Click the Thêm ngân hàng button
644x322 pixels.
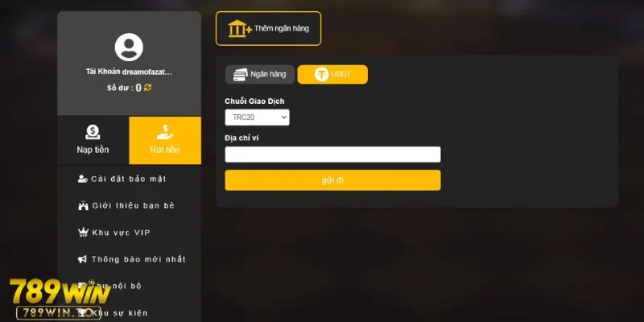[x=269, y=28]
